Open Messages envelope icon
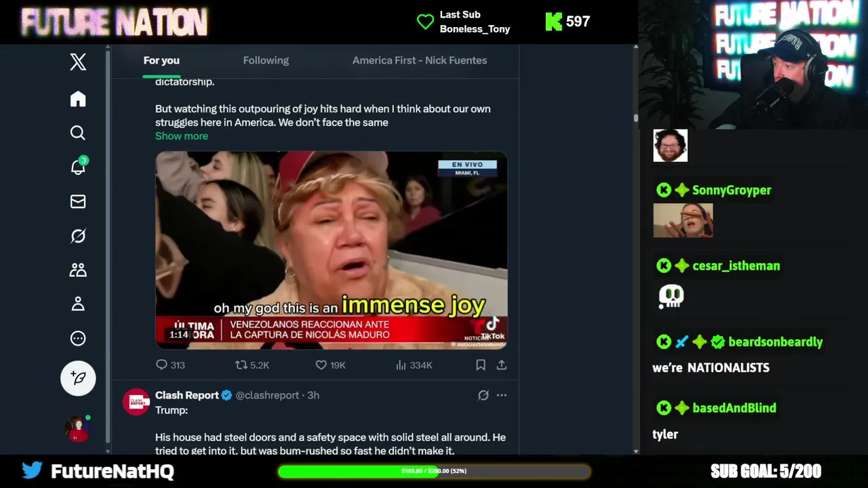The height and width of the screenshot is (488, 868). click(78, 201)
